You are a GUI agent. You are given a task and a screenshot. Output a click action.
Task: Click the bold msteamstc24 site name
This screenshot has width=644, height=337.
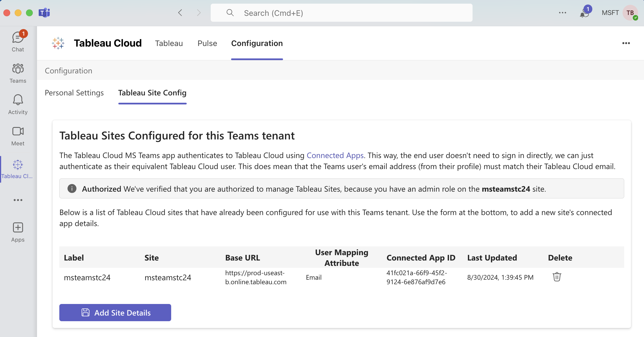coord(506,189)
